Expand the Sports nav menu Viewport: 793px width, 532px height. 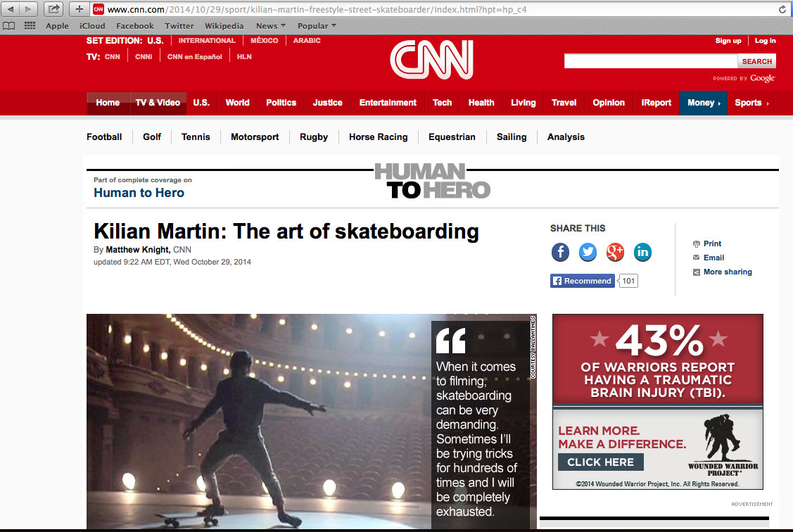(x=751, y=103)
